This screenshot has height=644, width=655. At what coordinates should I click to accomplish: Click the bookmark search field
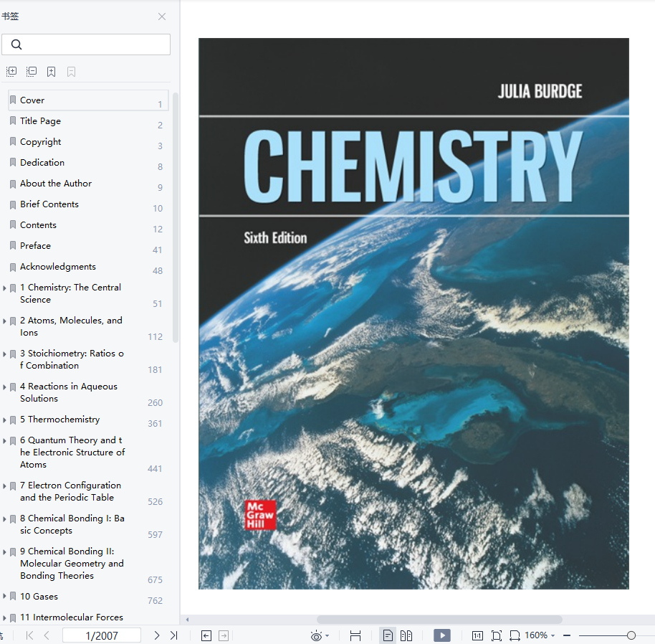coord(86,44)
